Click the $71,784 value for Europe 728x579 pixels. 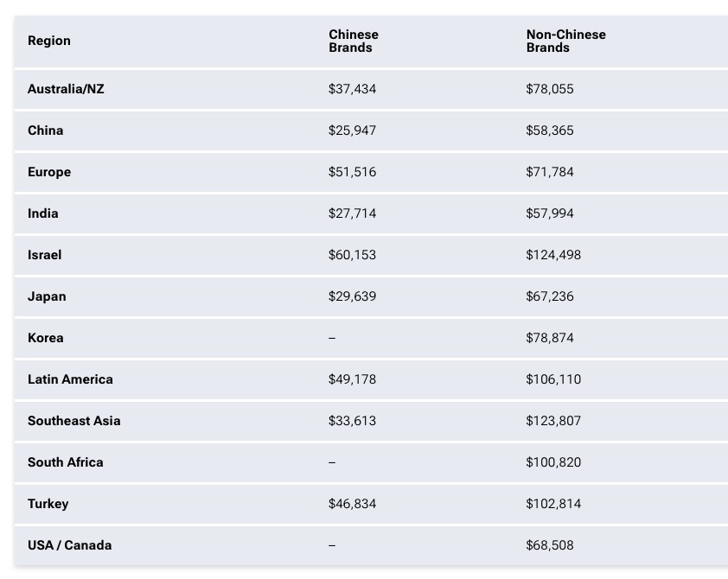click(x=550, y=172)
